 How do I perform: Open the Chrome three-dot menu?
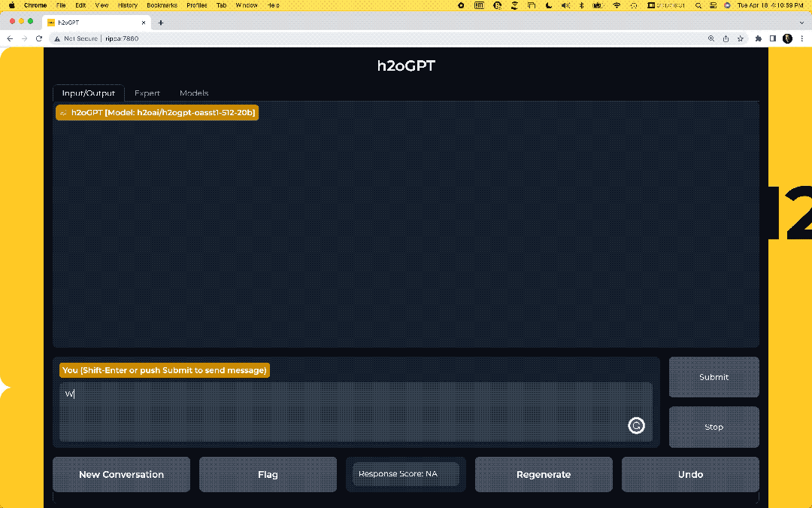[801, 38]
